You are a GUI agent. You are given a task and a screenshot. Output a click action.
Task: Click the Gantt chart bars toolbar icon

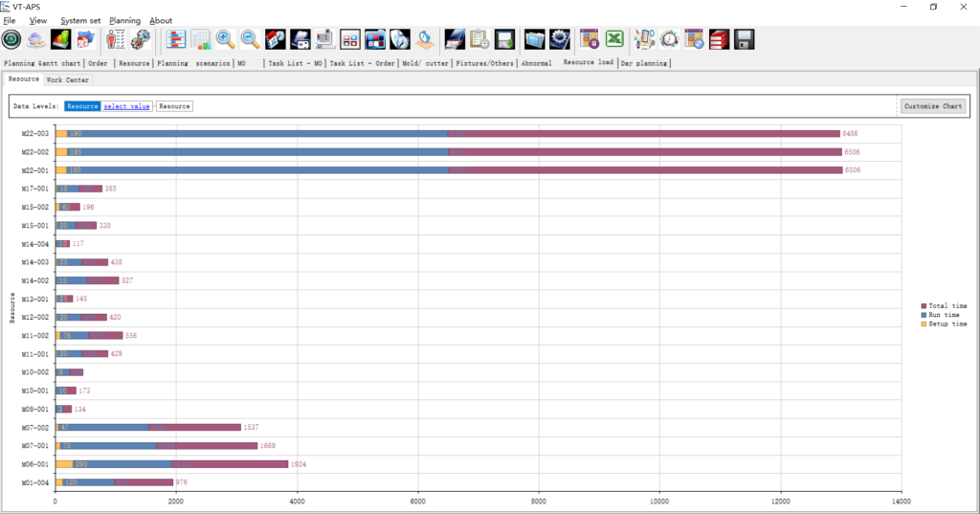(176, 39)
